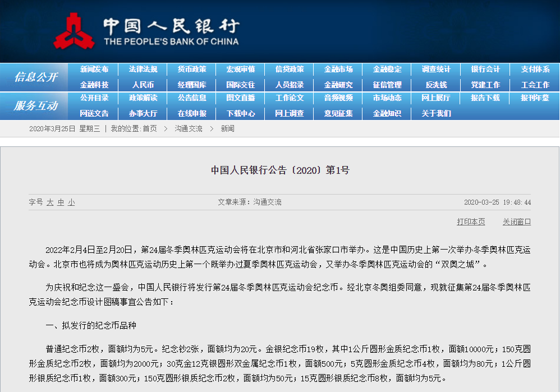
Task: Open 网送文告 navigation link
Action: (94, 113)
